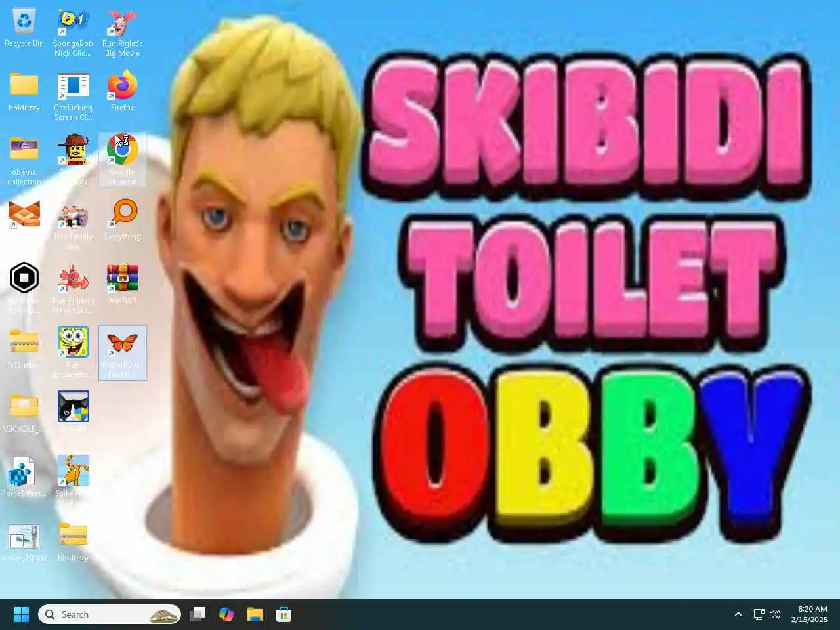The height and width of the screenshot is (630, 840).
Task: Select the zipped bbldrizzy folder
Action: (73, 541)
